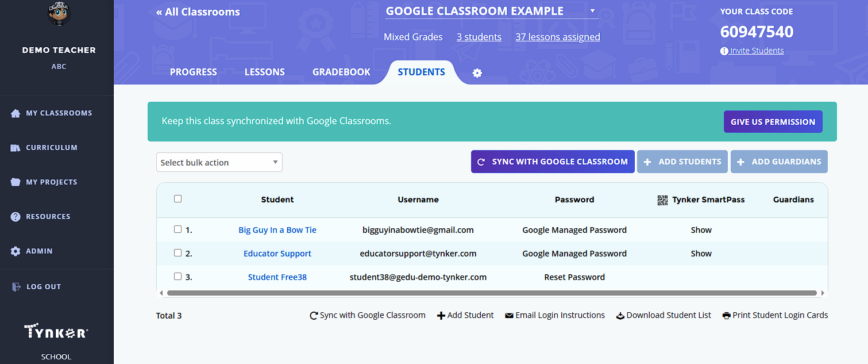Expand the Google Classroom Example class selector

coord(492,11)
